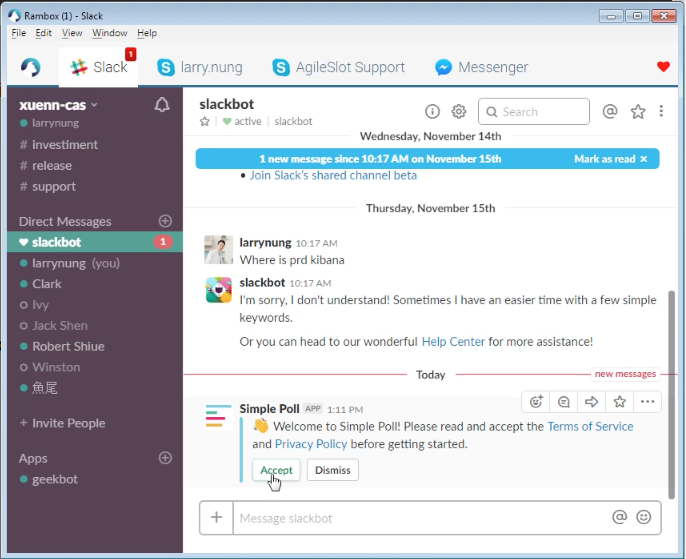Dismiss new message banner with X
The image size is (686, 559).
[644, 159]
